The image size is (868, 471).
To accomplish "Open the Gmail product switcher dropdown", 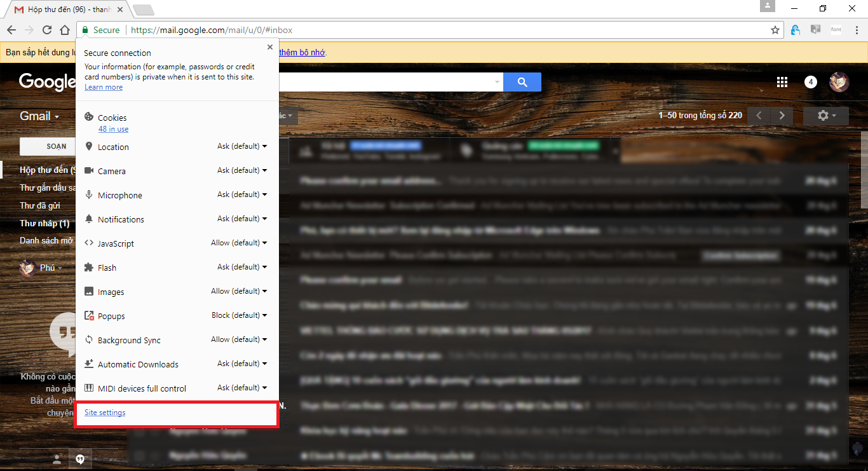I will [x=39, y=116].
